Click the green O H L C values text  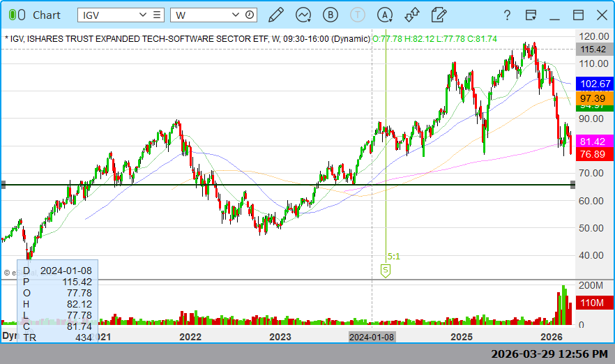coord(434,39)
